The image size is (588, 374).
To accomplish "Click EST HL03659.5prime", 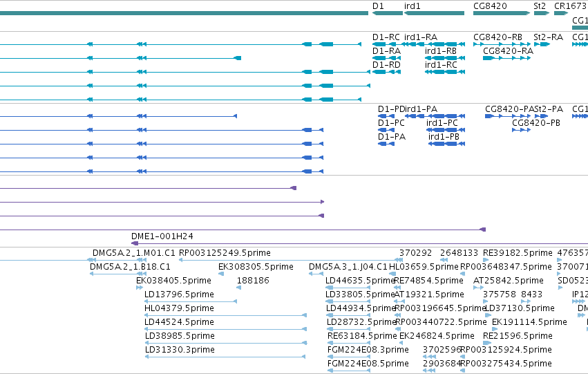I will 392,274.
